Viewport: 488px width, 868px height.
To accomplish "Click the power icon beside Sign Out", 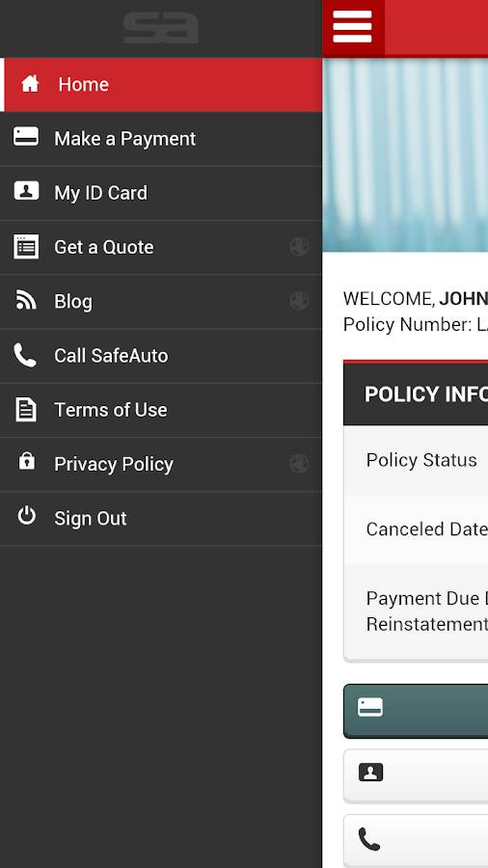I will 27,516.
